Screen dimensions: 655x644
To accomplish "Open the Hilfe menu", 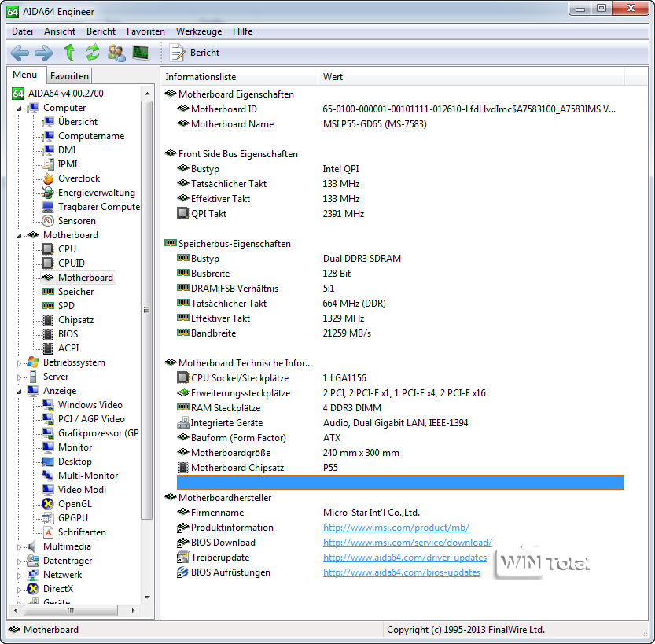I will [x=242, y=31].
